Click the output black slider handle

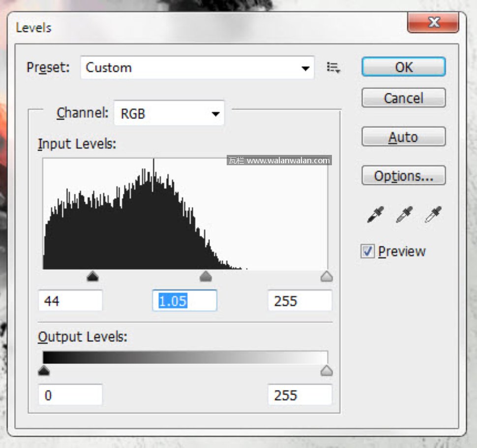pos(44,371)
